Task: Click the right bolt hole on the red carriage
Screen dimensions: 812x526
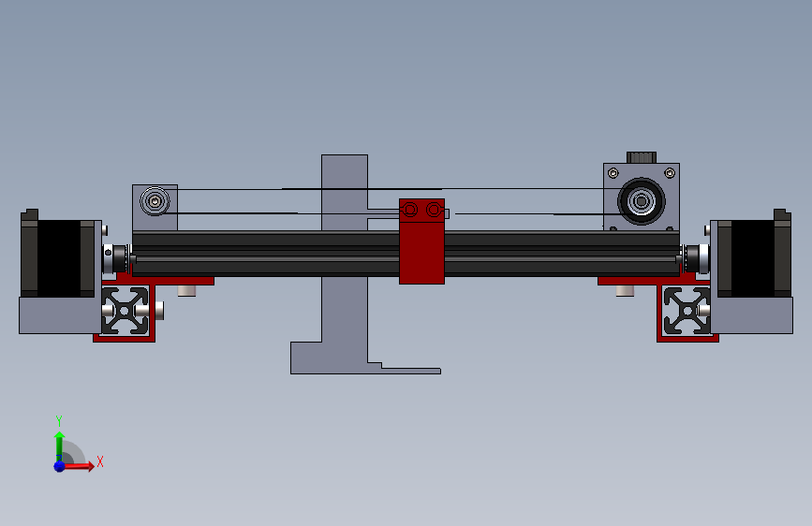Action: [x=434, y=210]
